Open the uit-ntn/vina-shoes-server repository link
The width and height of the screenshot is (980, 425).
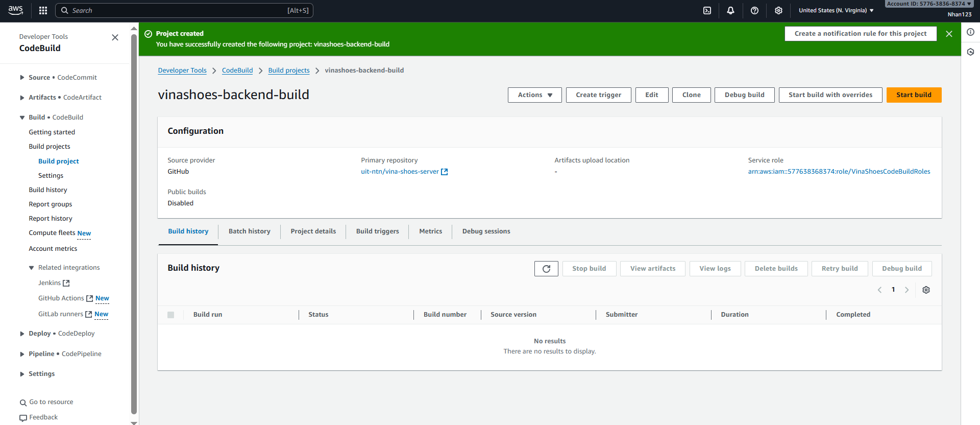tap(400, 172)
